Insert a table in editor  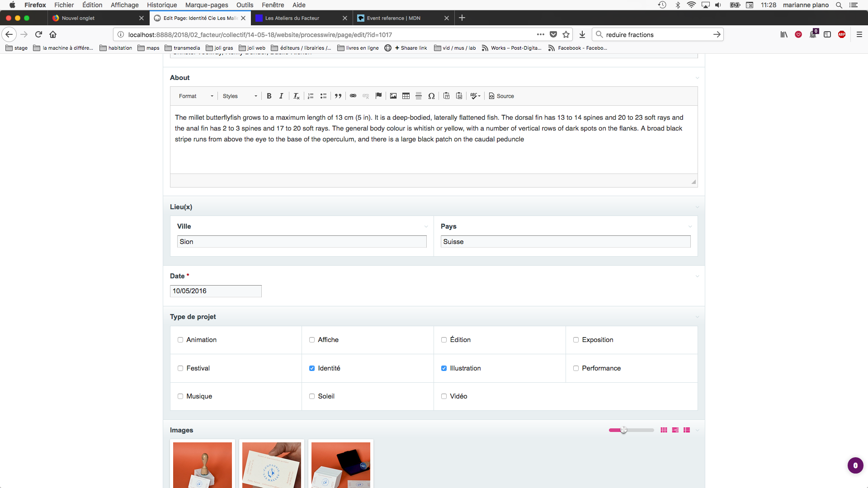coord(406,96)
